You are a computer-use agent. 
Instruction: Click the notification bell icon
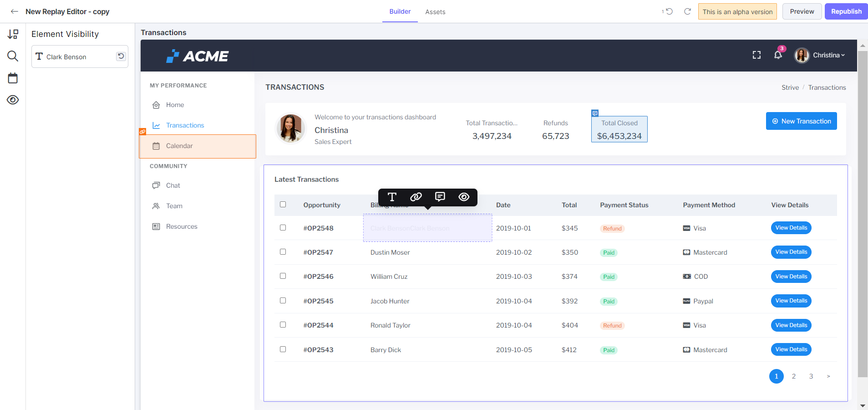778,55
